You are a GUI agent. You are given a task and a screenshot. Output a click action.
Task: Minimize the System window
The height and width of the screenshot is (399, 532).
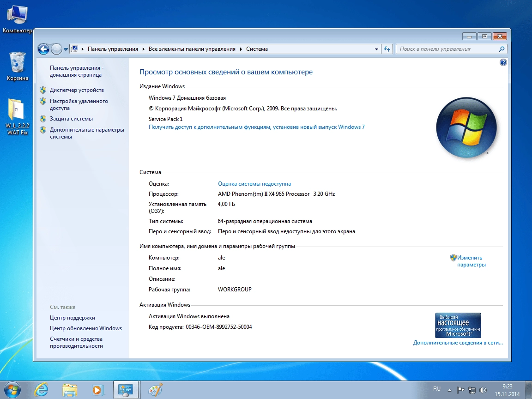(470, 36)
